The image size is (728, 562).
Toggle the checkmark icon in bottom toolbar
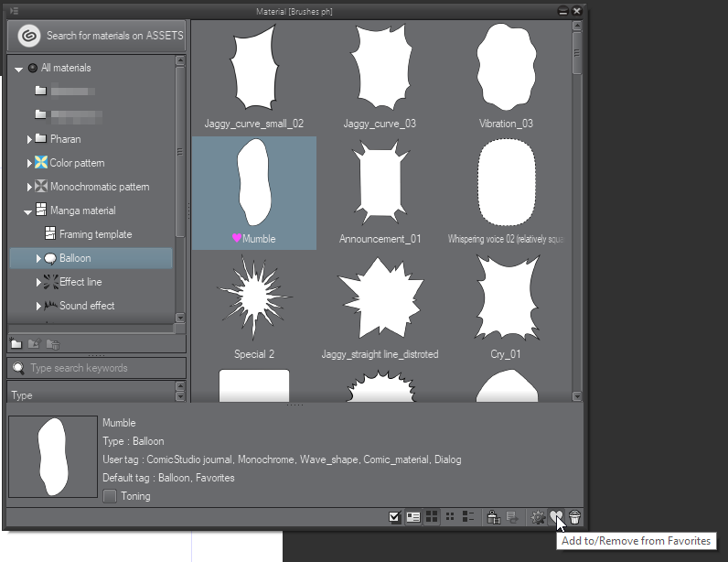pyautogui.click(x=395, y=517)
